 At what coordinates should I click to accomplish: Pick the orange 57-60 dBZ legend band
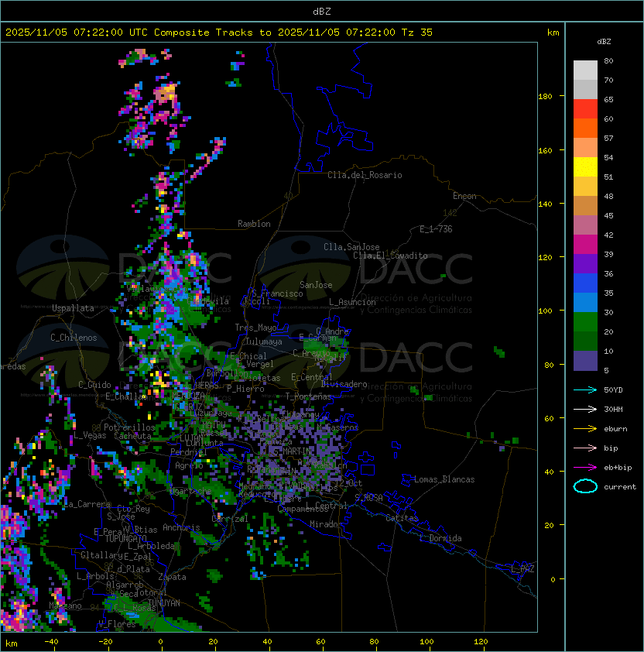pos(585,128)
